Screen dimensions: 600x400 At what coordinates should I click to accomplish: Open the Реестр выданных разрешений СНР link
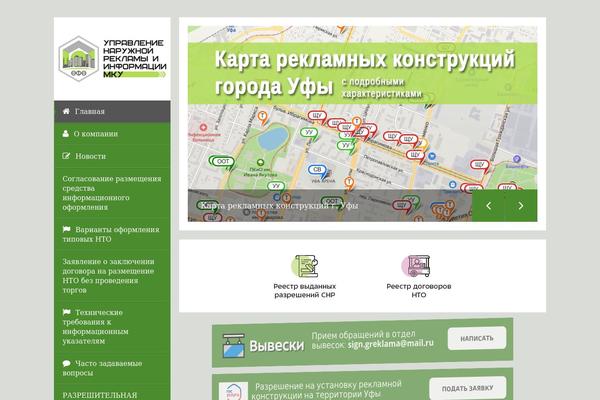(305, 291)
